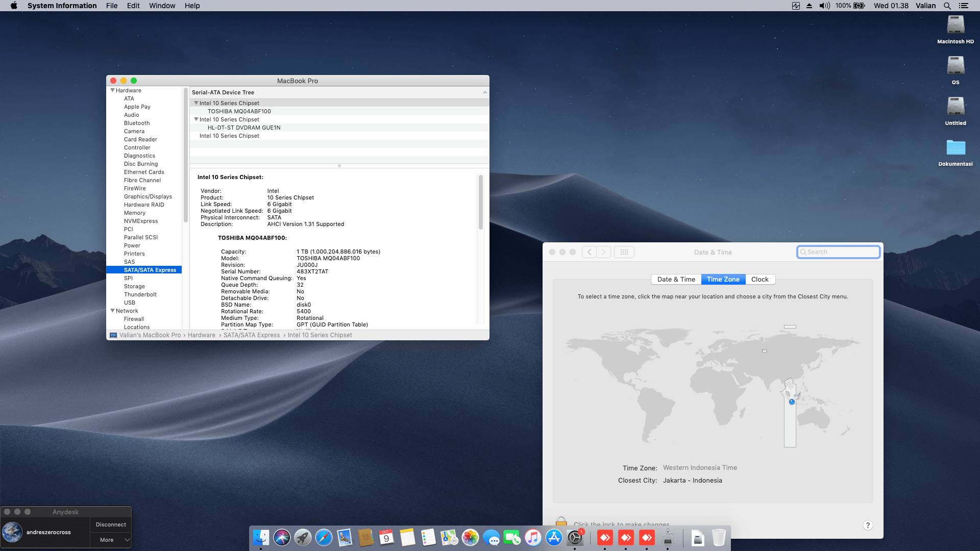Select Graphics/Displays in the sidebar
Image resolution: width=980 pixels, height=551 pixels.
148,196
